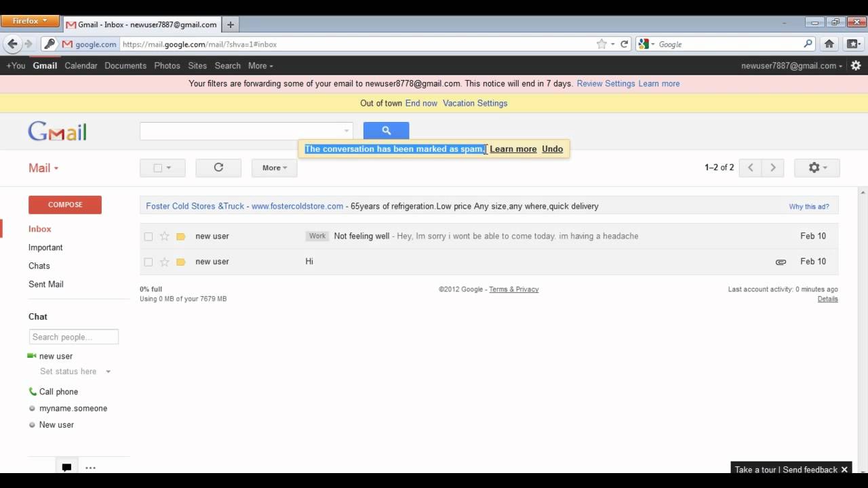Image resolution: width=868 pixels, height=488 pixels.
Task: Click Why this ad? link
Action: (x=808, y=207)
